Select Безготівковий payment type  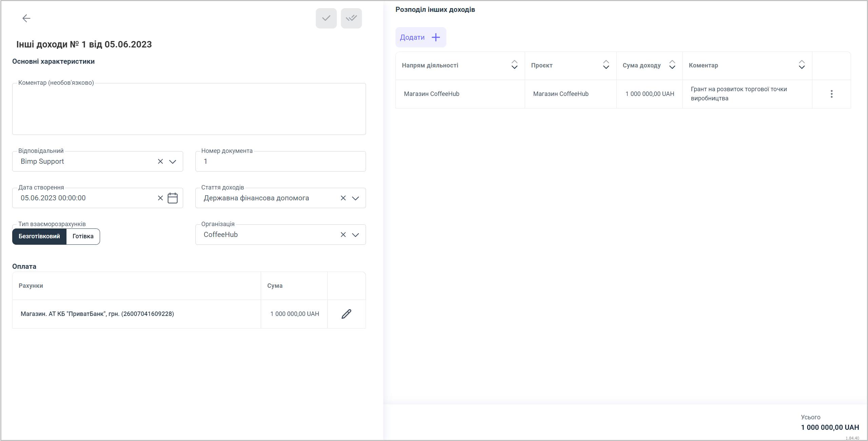pyautogui.click(x=39, y=236)
